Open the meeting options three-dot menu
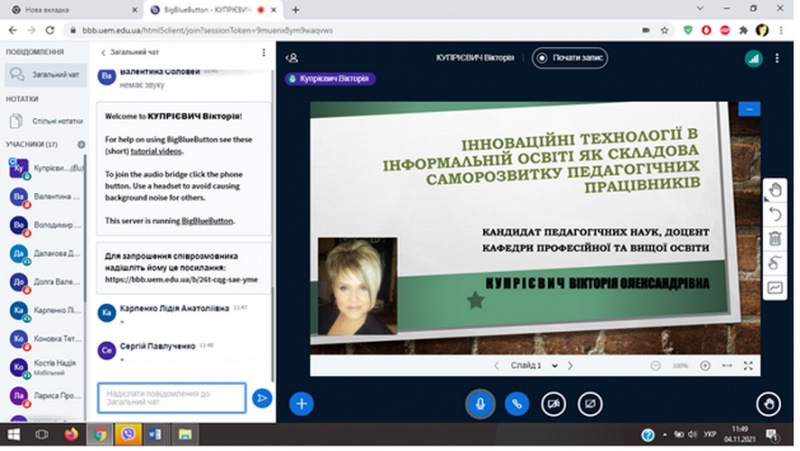 [777, 58]
